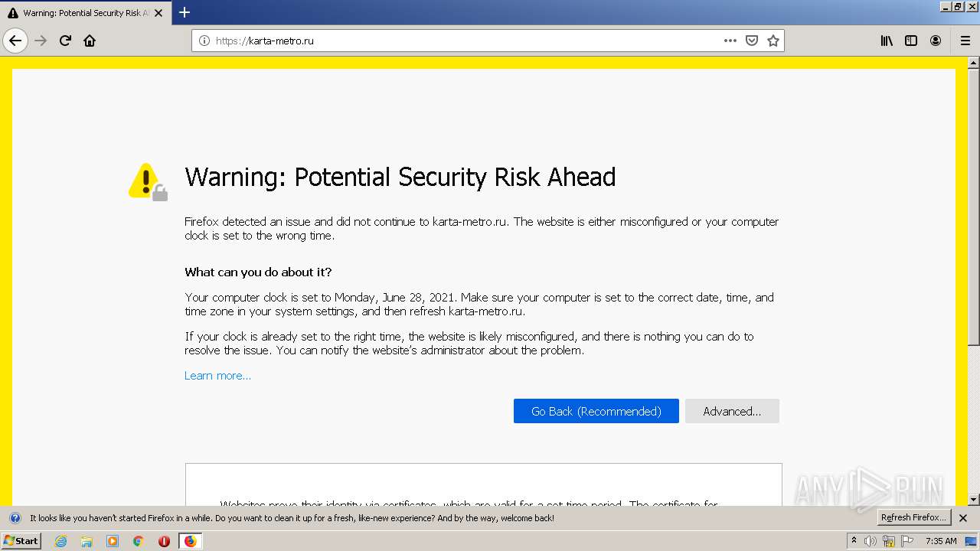Open the Learn more... link

pyautogui.click(x=217, y=376)
